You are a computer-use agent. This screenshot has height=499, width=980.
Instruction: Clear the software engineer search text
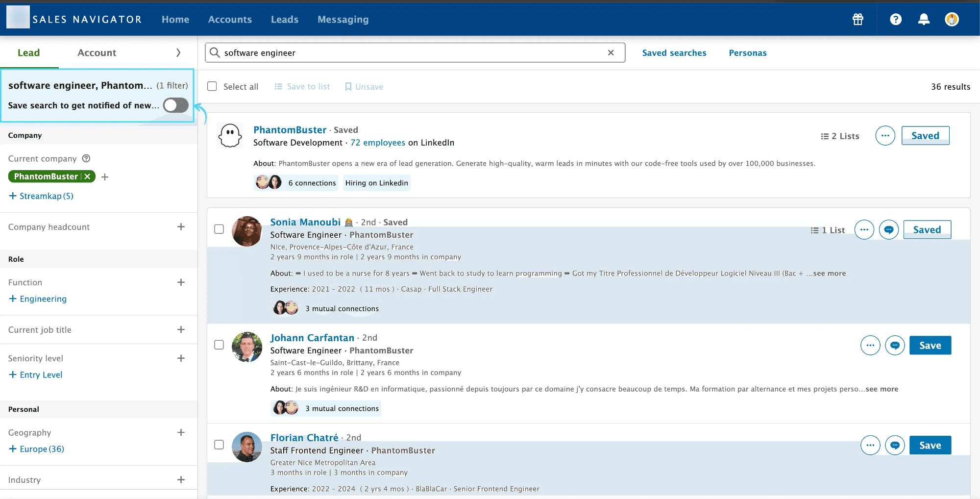click(x=611, y=52)
